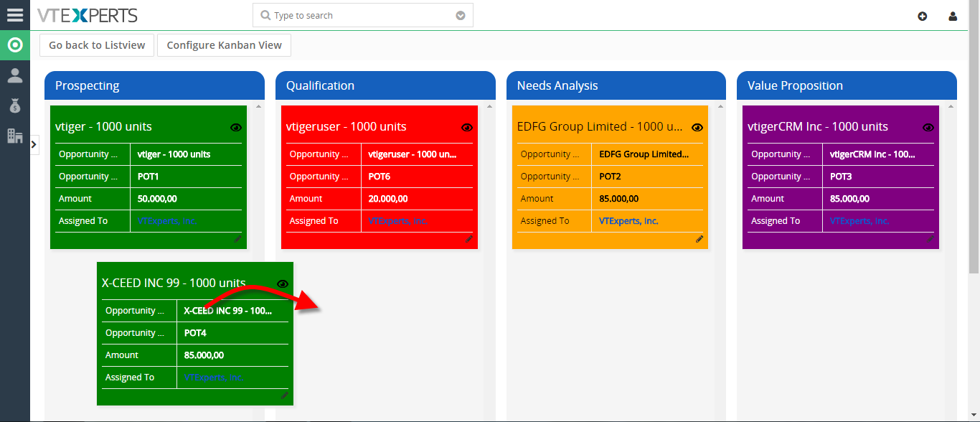This screenshot has width=980, height=422.
Task: Click 85.000,00 amount on X-CEED card
Action: 204,355
